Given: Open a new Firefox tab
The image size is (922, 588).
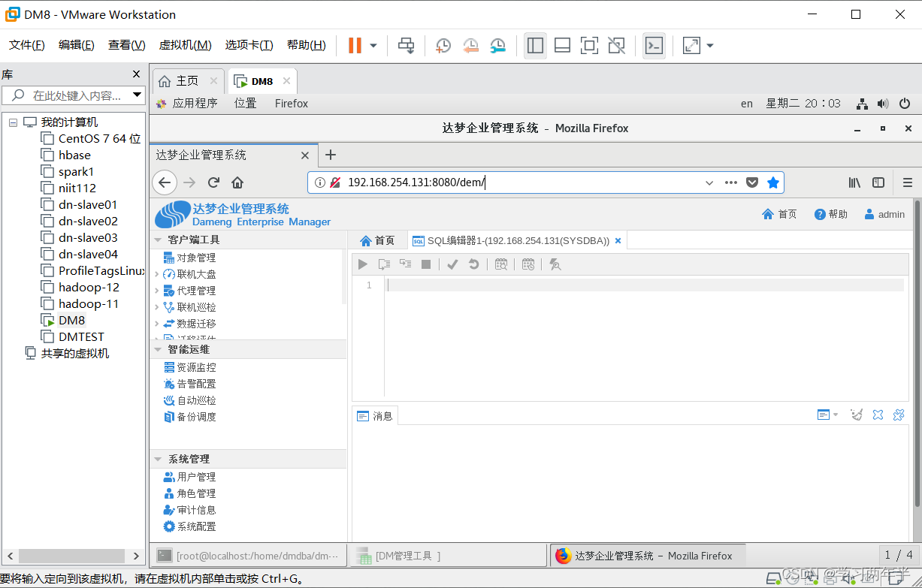Looking at the screenshot, I should click(x=330, y=155).
